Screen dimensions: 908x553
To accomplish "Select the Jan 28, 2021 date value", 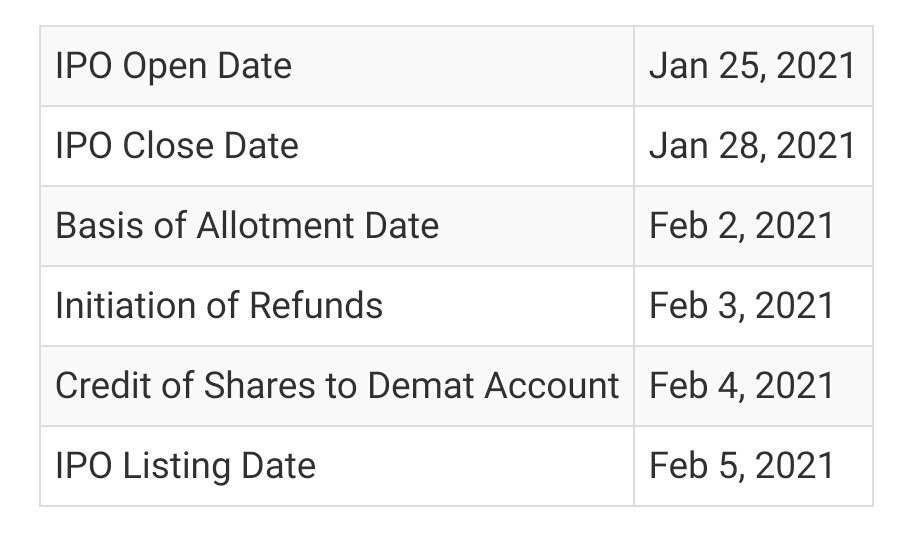I will coord(752,146).
